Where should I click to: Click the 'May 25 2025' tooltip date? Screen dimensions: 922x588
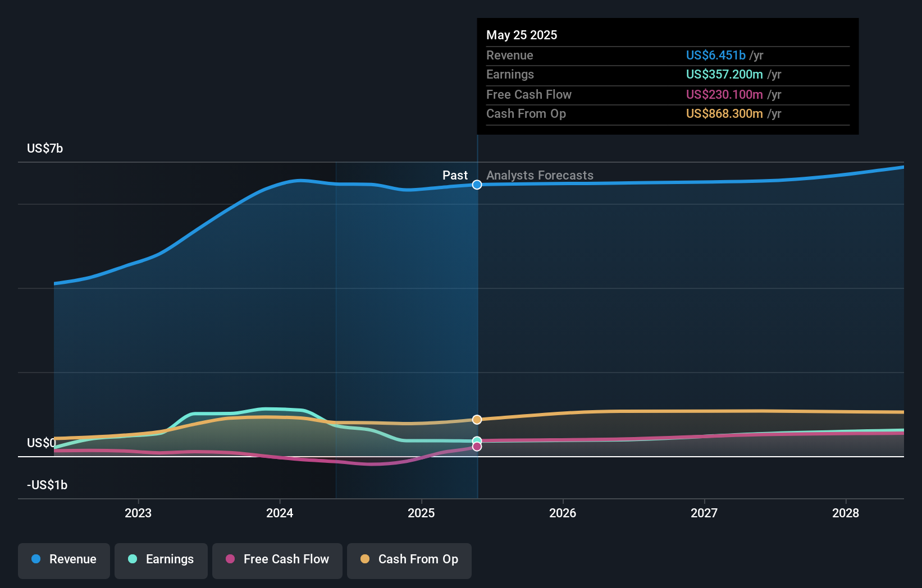(x=522, y=35)
